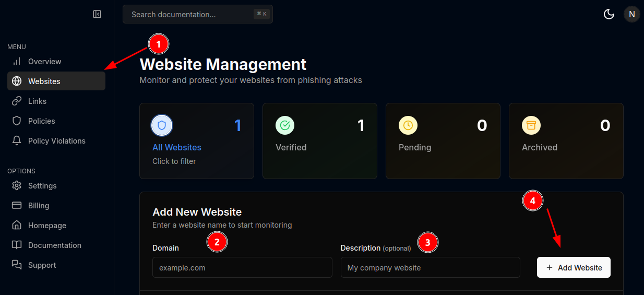Click the All Websites count 1

pyautogui.click(x=237, y=125)
